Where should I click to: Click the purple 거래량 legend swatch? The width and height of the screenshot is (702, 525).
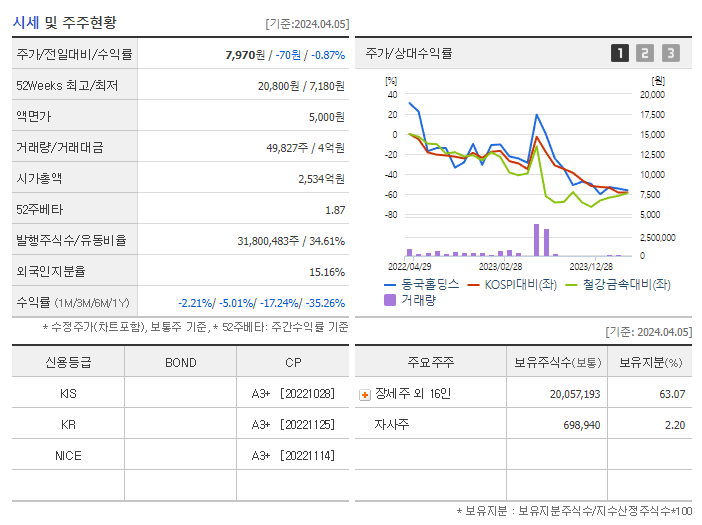(390, 300)
